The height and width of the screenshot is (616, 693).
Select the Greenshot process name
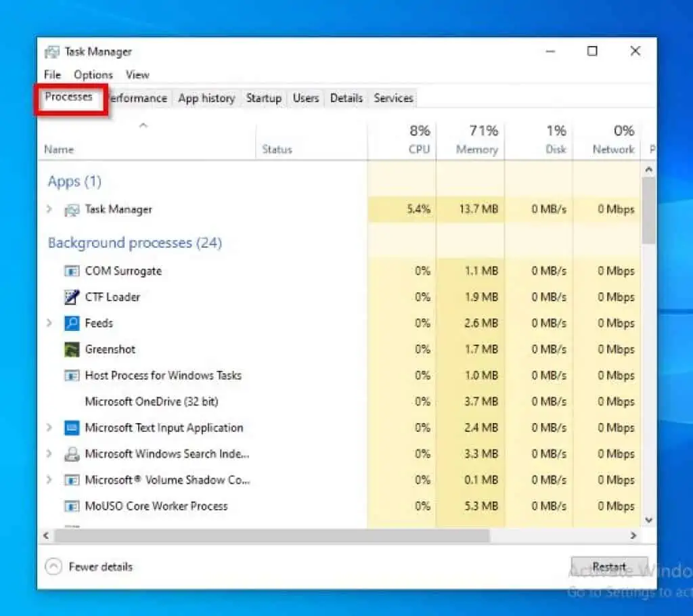pos(110,349)
